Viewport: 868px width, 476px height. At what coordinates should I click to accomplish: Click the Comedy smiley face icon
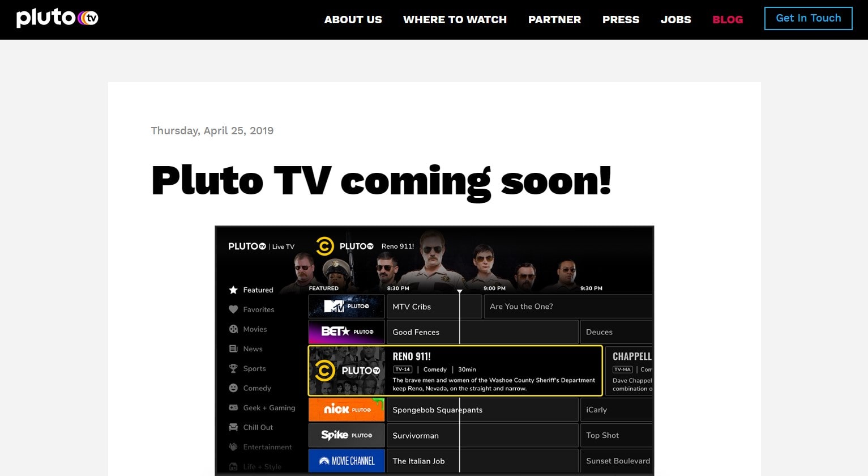233,388
